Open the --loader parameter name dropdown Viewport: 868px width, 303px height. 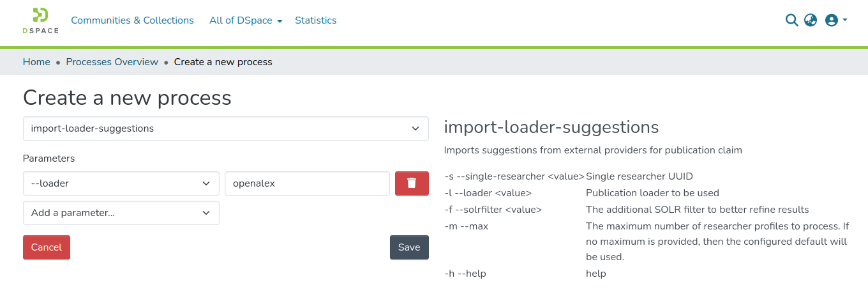pyautogui.click(x=121, y=183)
